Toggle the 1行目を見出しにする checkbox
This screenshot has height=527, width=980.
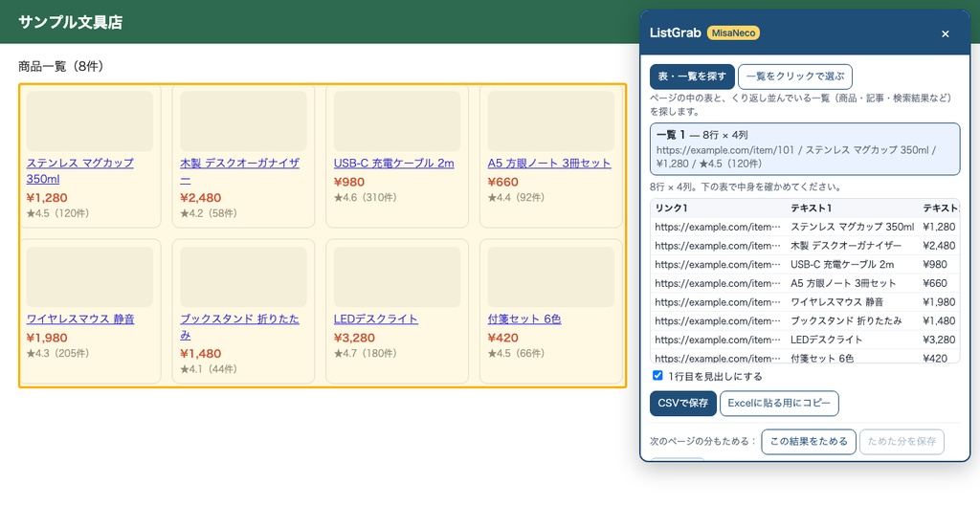[x=657, y=375]
